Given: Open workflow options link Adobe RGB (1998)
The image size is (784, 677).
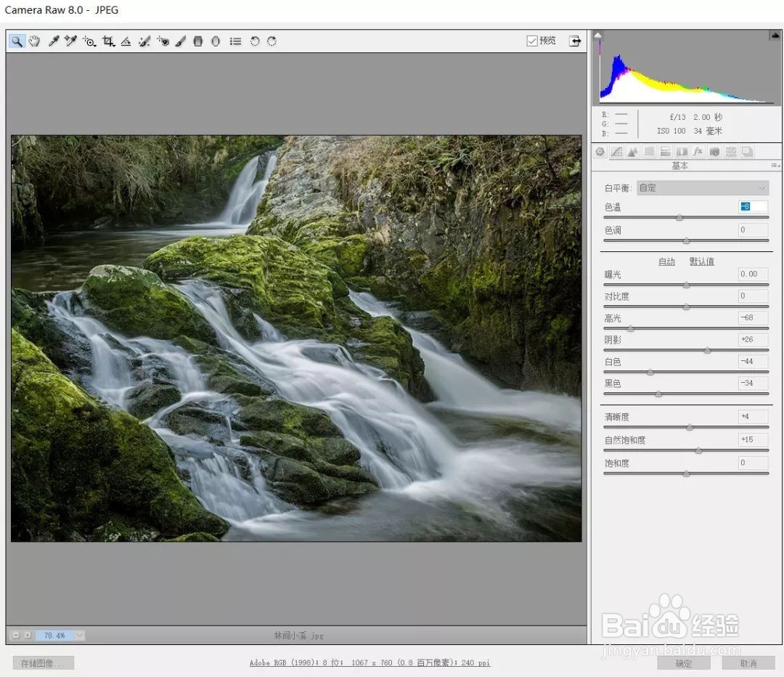Looking at the screenshot, I should (369, 662).
